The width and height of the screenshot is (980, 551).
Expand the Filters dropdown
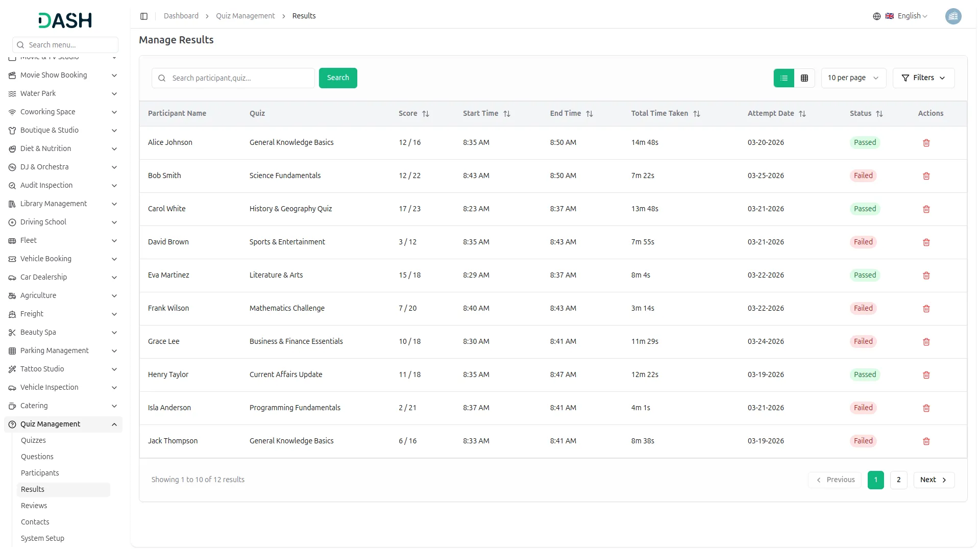click(x=923, y=78)
